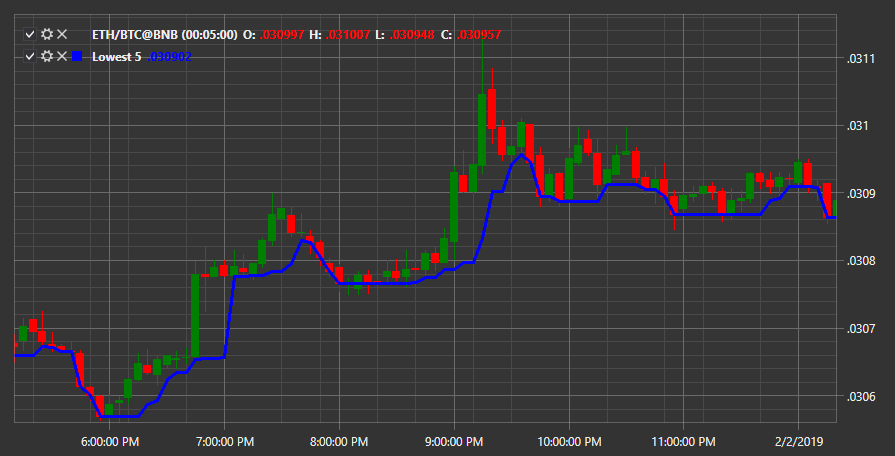
Task: Remove the ETH/BTC@BNB candle series
Action: (62, 35)
